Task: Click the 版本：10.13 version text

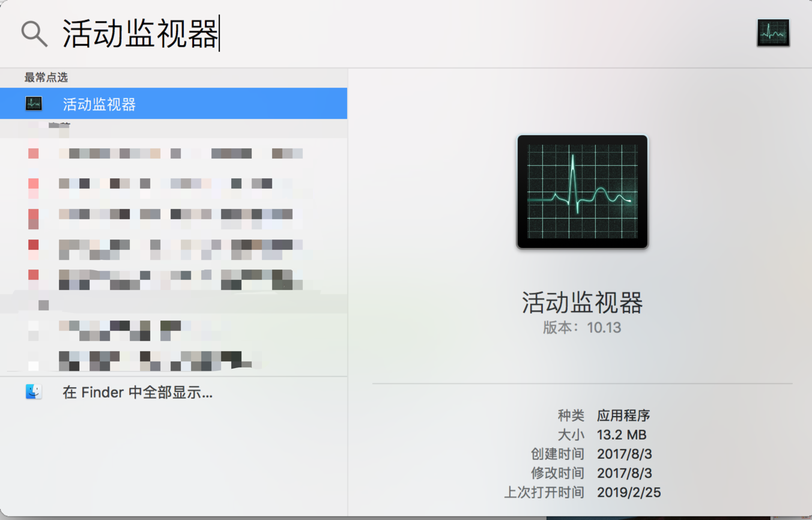Action: tap(582, 327)
